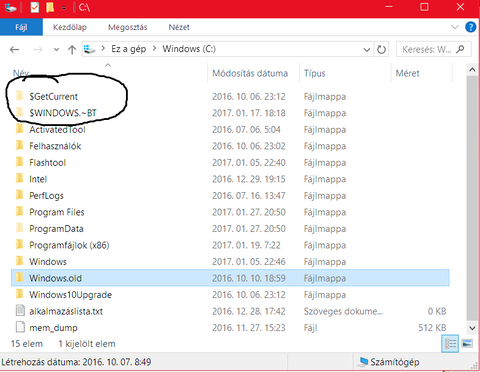Viewport: 480px width, 372px height.
Task: Select the Programfájlok (x86) folder icon
Action: [x=20, y=245]
